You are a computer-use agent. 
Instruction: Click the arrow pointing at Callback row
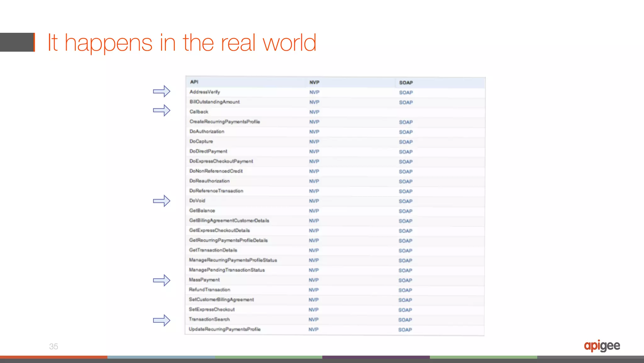pos(162,111)
